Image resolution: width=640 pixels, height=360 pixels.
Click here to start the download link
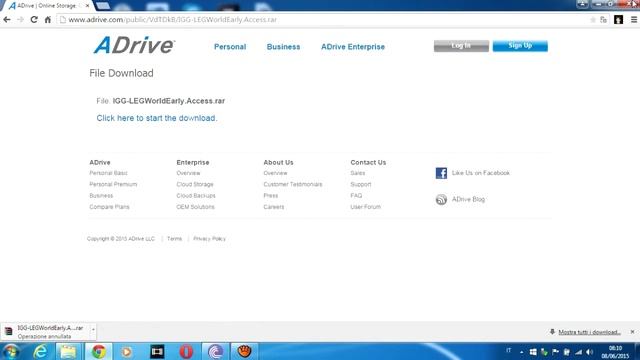[157, 118]
